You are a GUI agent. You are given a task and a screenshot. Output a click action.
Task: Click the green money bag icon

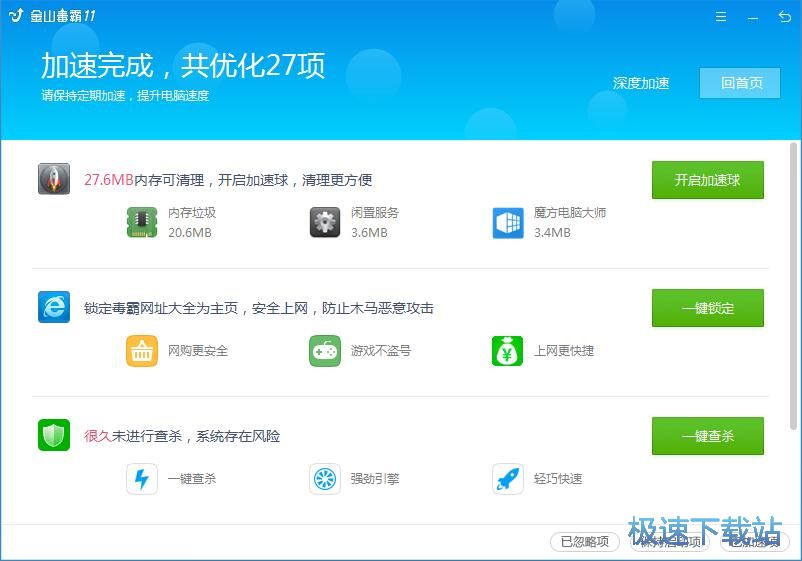pyautogui.click(x=507, y=351)
